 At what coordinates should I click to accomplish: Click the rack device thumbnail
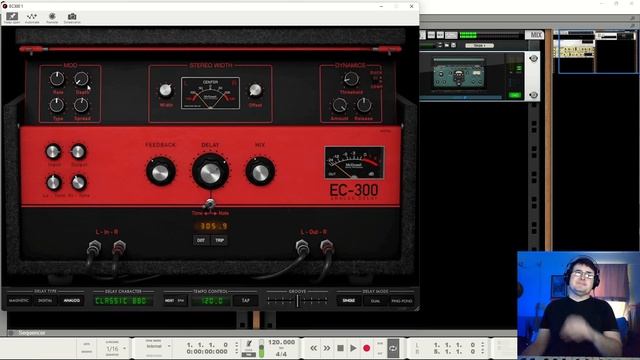click(459, 74)
